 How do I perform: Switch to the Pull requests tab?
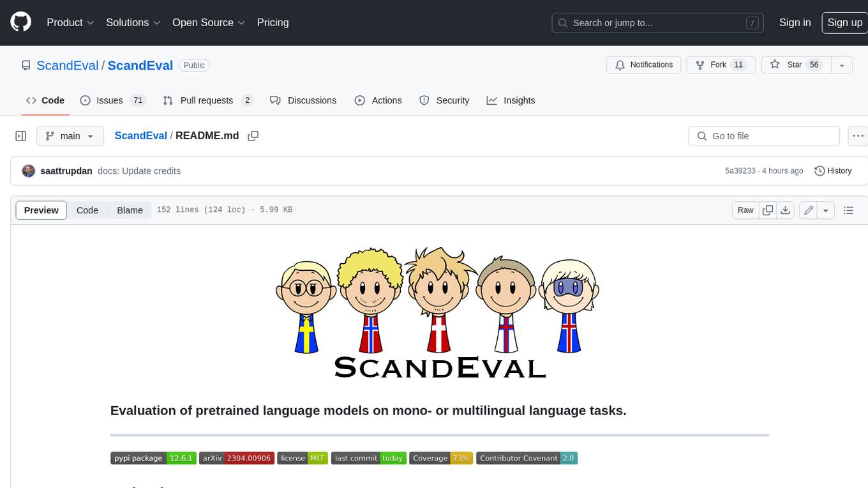[x=208, y=100]
